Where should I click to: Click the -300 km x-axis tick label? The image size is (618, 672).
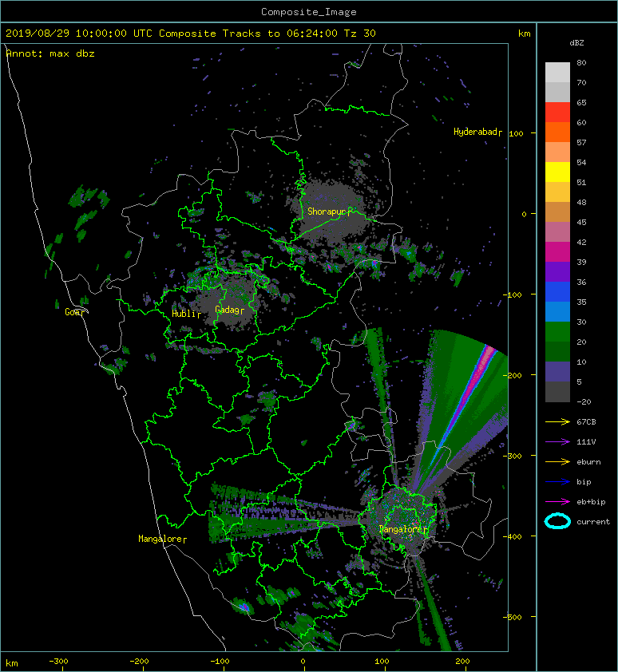[58, 662]
